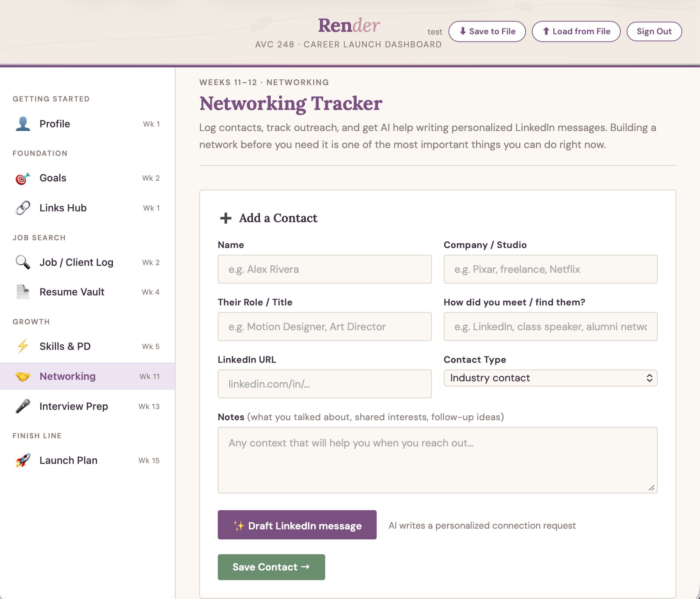The image size is (700, 599).
Task: Go to Launch Plan
Action: 87,460
